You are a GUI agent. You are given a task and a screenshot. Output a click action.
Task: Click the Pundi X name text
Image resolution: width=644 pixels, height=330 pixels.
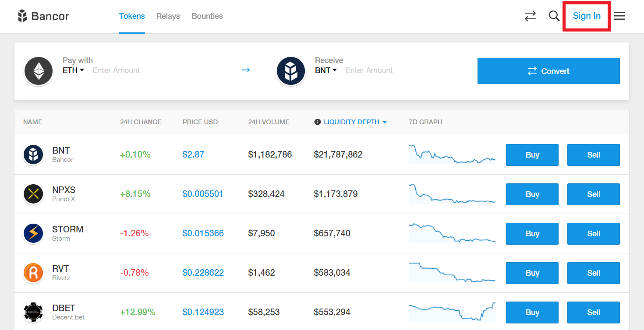pyautogui.click(x=64, y=199)
